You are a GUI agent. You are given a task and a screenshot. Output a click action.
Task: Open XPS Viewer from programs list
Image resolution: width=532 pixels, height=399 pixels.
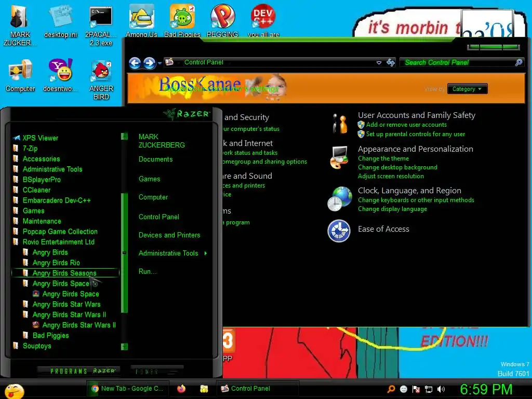click(36, 138)
